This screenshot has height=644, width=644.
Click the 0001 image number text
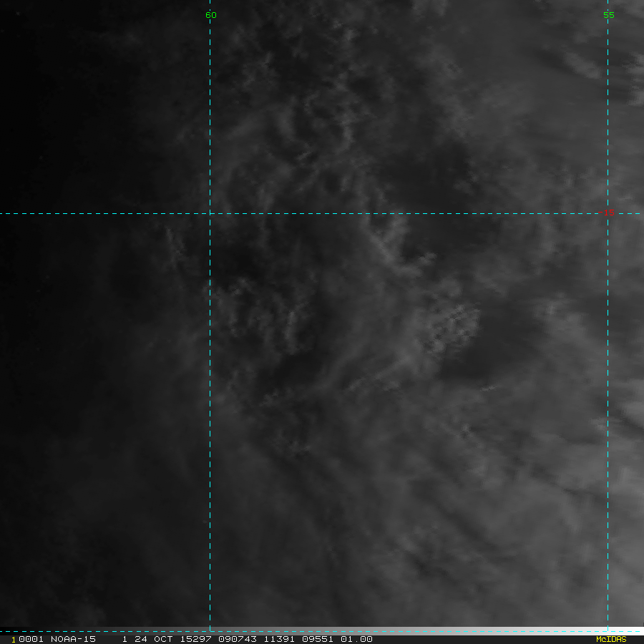point(31,639)
